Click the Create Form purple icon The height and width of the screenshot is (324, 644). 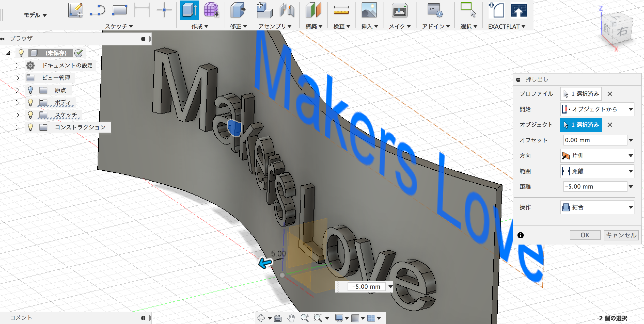point(211,10)
